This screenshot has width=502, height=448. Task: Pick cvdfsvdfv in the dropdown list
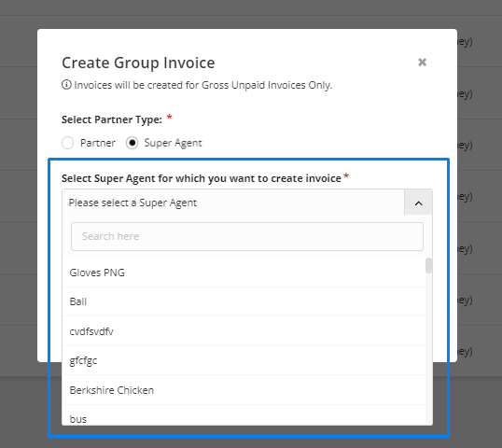(244, 331)
